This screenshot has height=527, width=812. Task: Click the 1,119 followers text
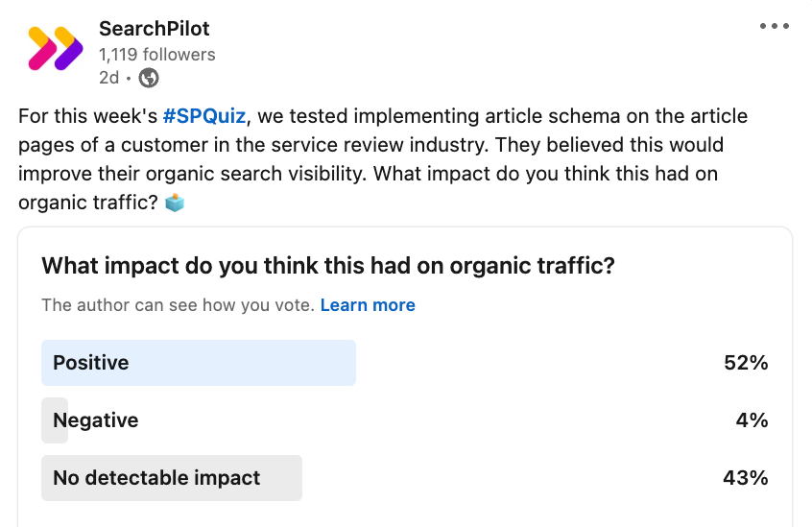[x=156, y=55]
